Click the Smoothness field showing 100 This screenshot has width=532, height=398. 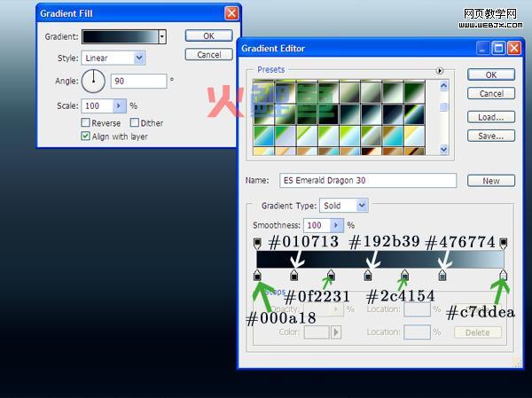point(317,225)
